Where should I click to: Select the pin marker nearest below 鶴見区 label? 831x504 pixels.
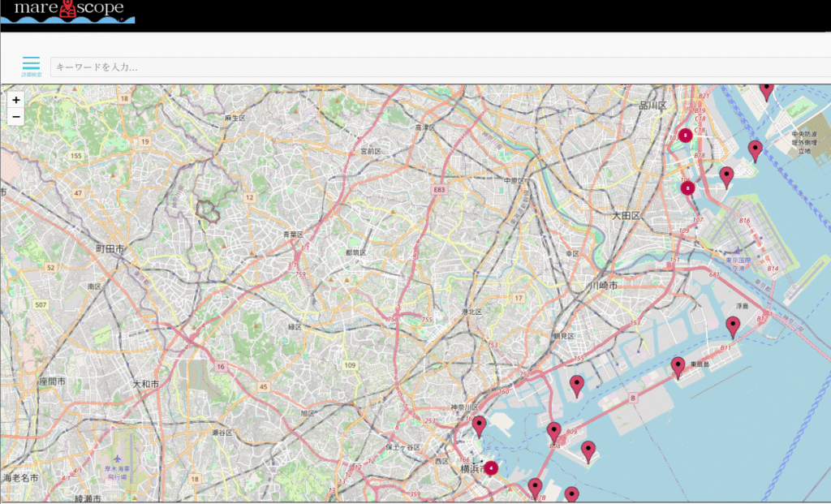pos(577,386)
